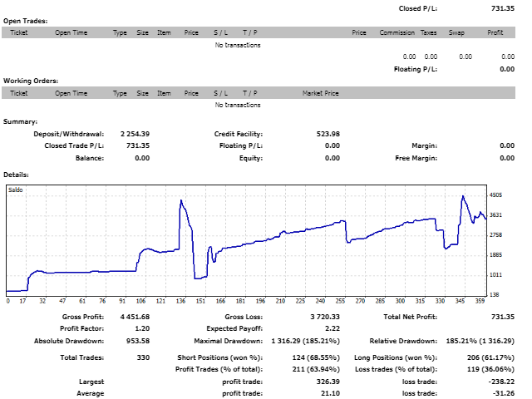
Task: Click the 255 tick on the chart axis
Action: pyautogui.click(x=340, y=301)
